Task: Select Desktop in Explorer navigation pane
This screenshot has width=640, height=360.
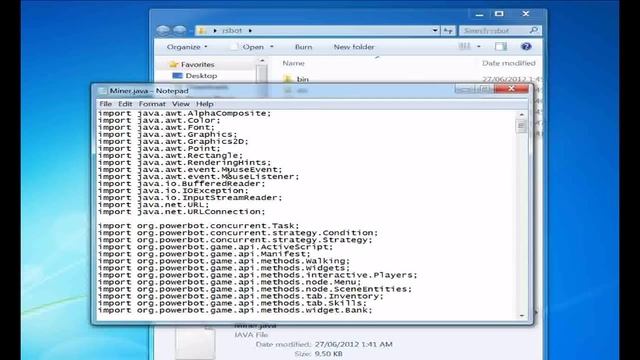Action: coord(201,76)
